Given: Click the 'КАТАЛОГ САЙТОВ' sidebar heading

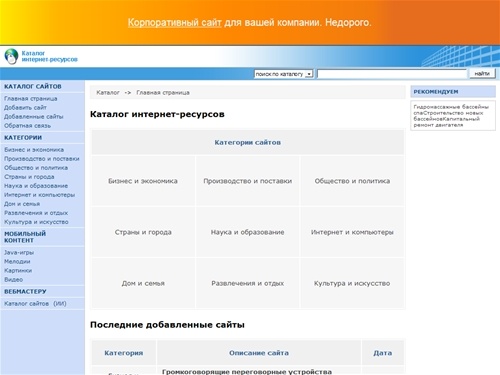Looking at the screenshot, I should 33,86.
